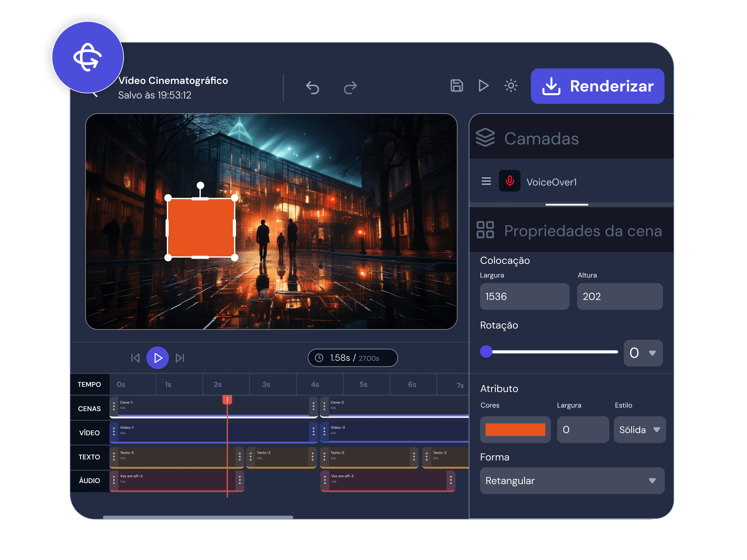Skip to the next scene
The image size is (747, 560).
180,358
